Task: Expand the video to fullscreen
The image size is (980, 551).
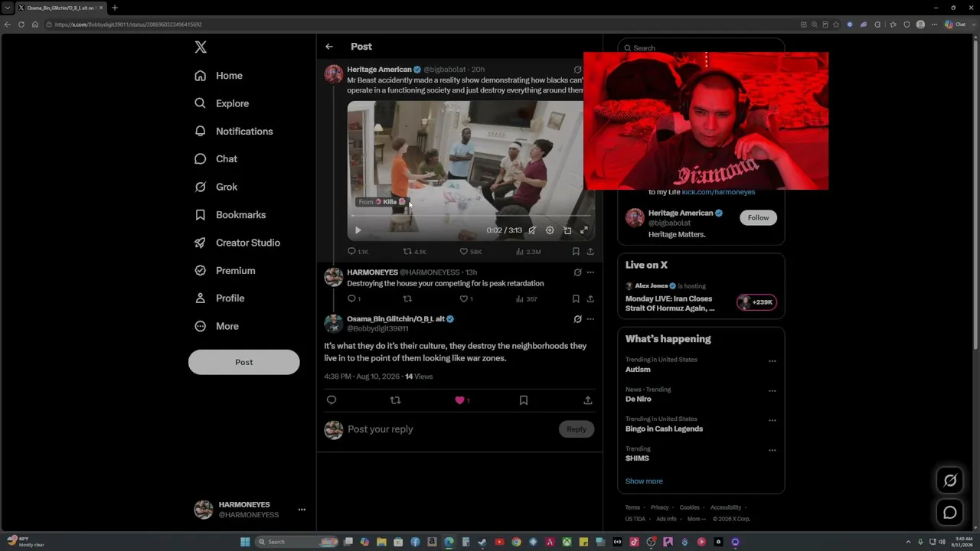Action: point(584,230)
